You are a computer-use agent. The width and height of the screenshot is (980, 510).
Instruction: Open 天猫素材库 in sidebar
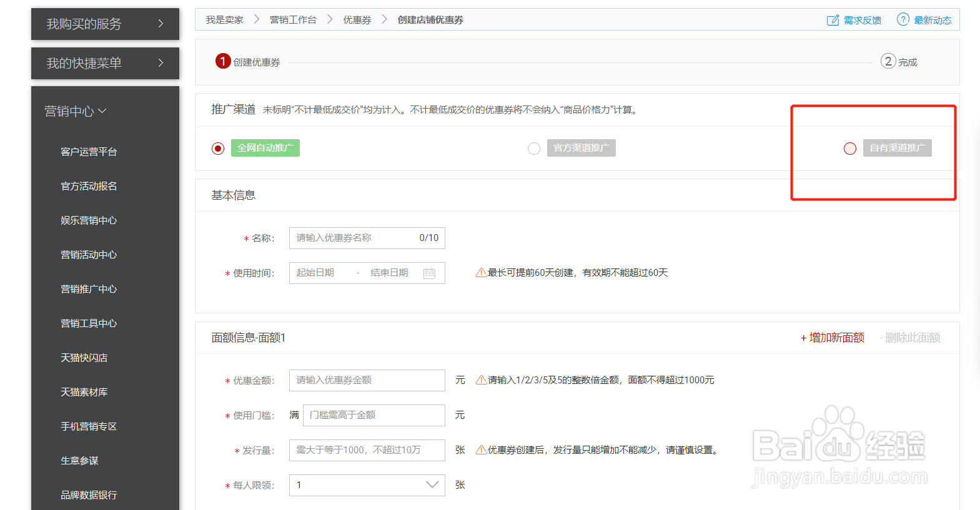click(x=84, y=392)
